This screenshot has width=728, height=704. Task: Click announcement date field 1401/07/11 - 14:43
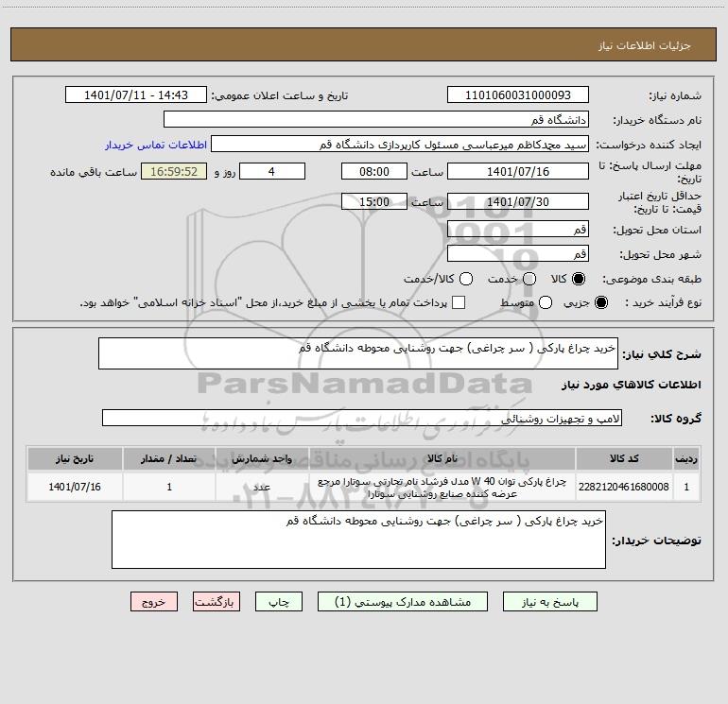pos(136,95)
